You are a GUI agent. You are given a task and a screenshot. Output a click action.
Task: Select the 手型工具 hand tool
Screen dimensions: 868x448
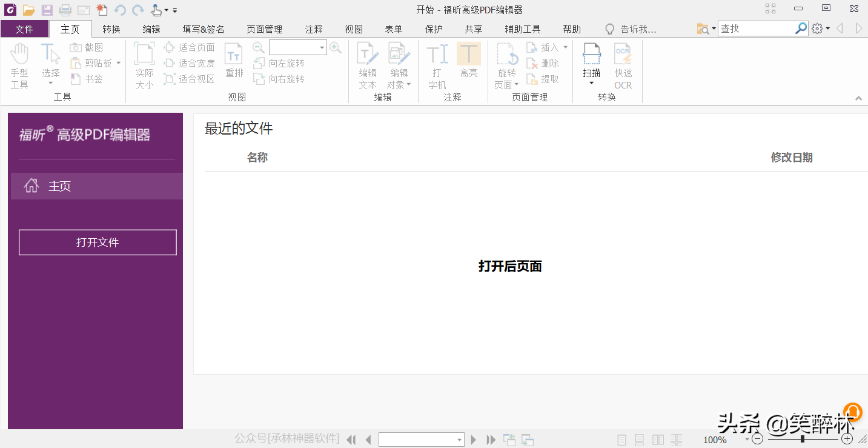(x=19, y=67)
